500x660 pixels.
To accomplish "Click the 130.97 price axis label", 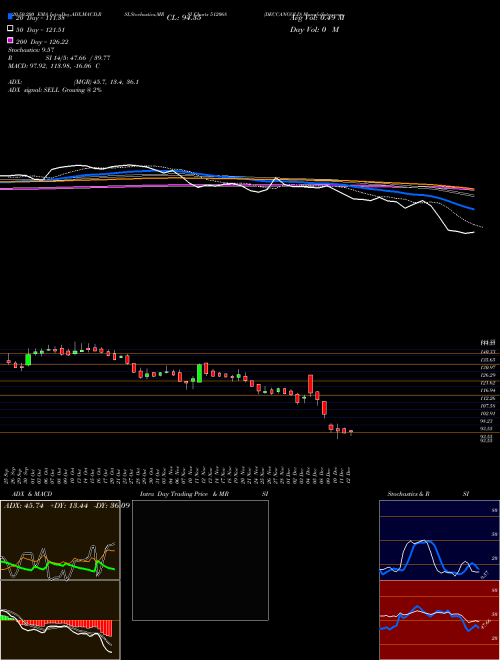I will point(489,367).
